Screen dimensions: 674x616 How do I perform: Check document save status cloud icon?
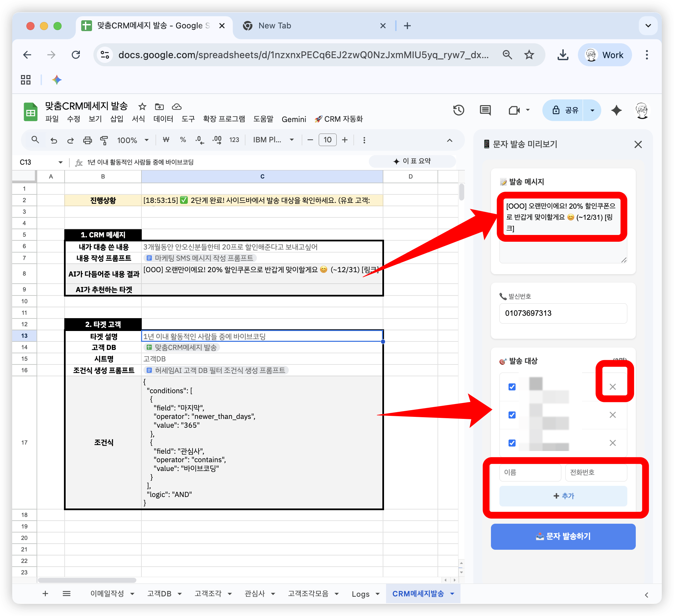click(176, 106)
